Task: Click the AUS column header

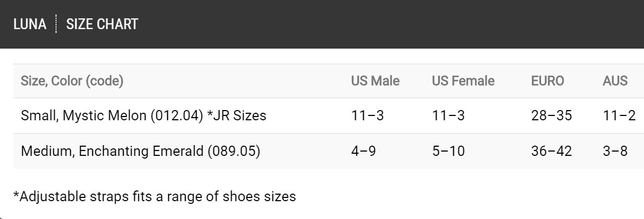Action: [x=615, y=81]
